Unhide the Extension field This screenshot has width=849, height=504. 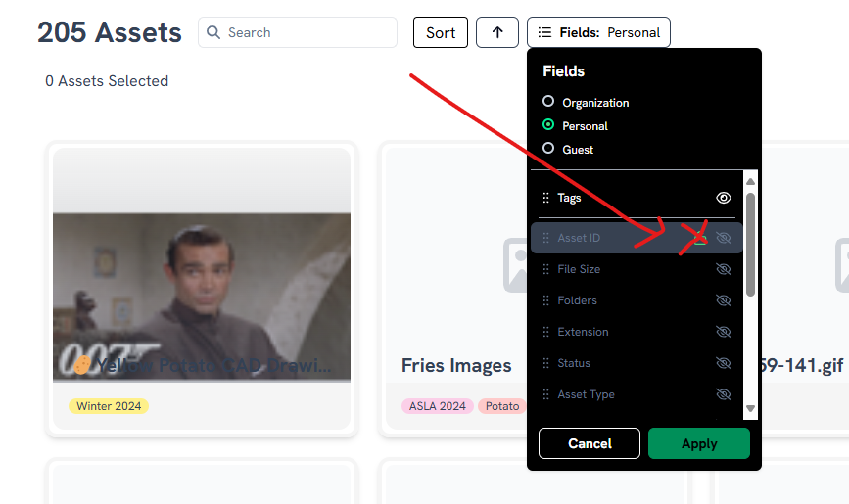click(x=724, y=332)
